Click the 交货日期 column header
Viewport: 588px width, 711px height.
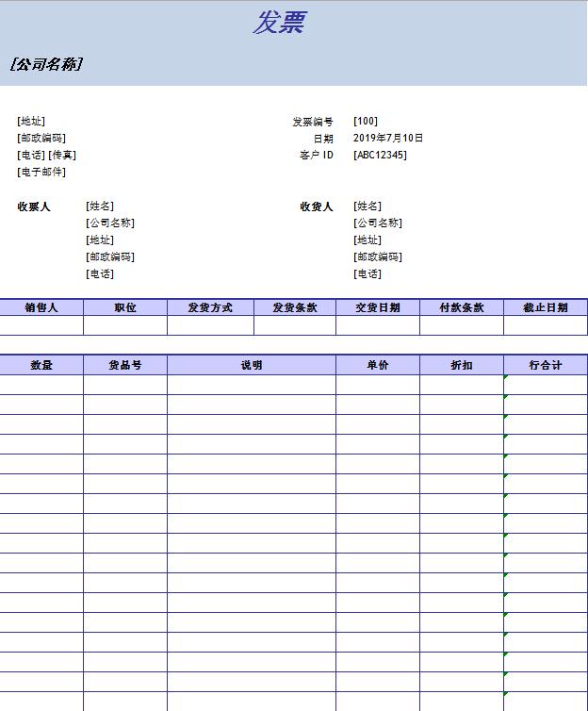point(377,307)
